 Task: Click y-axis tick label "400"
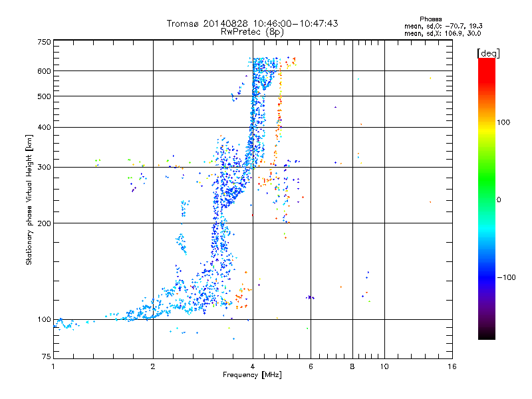[44, 128]
